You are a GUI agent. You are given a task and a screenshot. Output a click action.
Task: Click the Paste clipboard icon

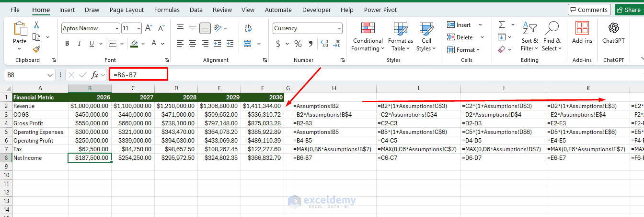pyautogui.click(x=20, y=29)
